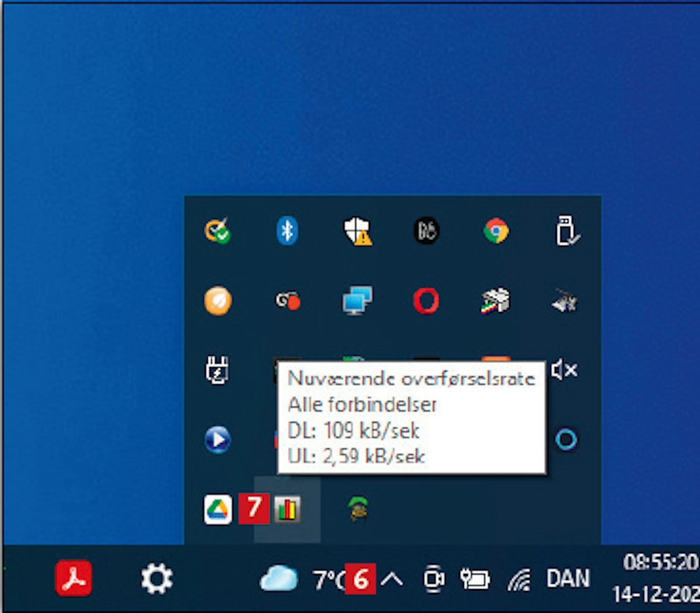Open the network meter bar chart icon
Screen dimensions: 700x613
click(x=287, y=509)
